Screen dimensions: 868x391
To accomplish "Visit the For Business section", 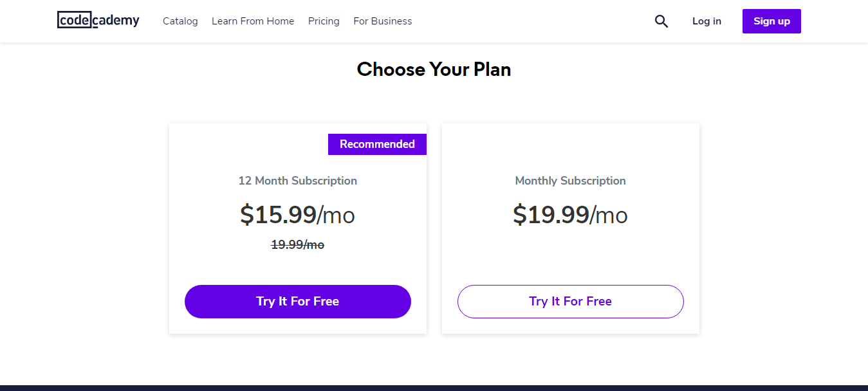I will [x=382, y=21].
